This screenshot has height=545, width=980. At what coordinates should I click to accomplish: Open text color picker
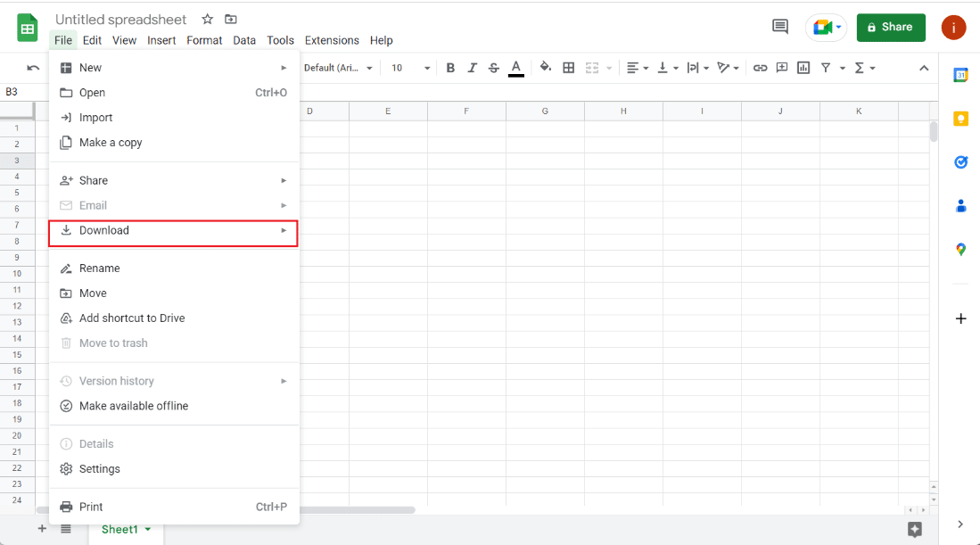(x=516, y=68)
